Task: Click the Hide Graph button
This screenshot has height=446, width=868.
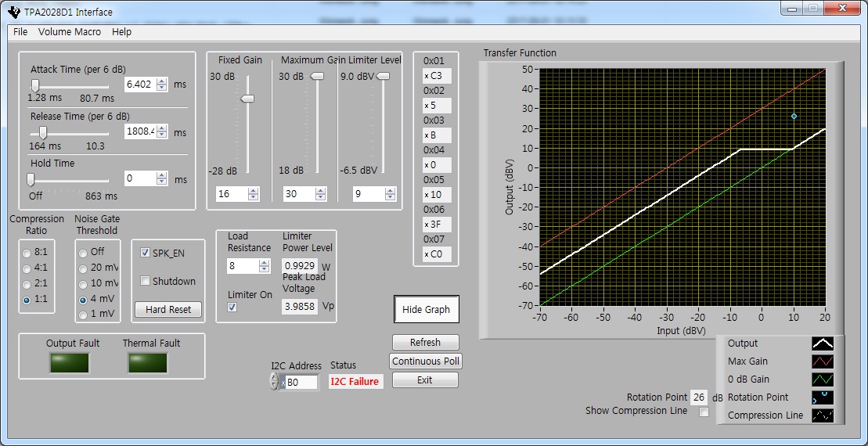Action: click(427, 309)
